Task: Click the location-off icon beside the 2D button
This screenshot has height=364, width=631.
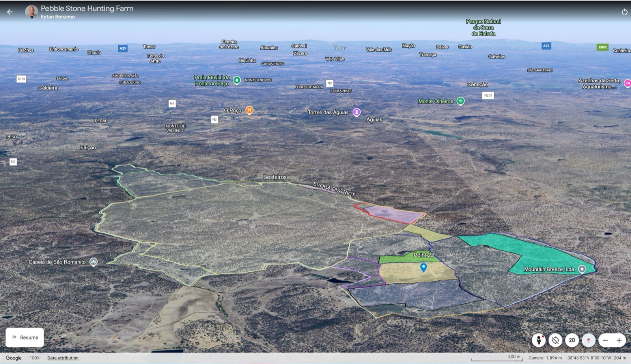Action: pyautogui.click(x=555, y=340)
